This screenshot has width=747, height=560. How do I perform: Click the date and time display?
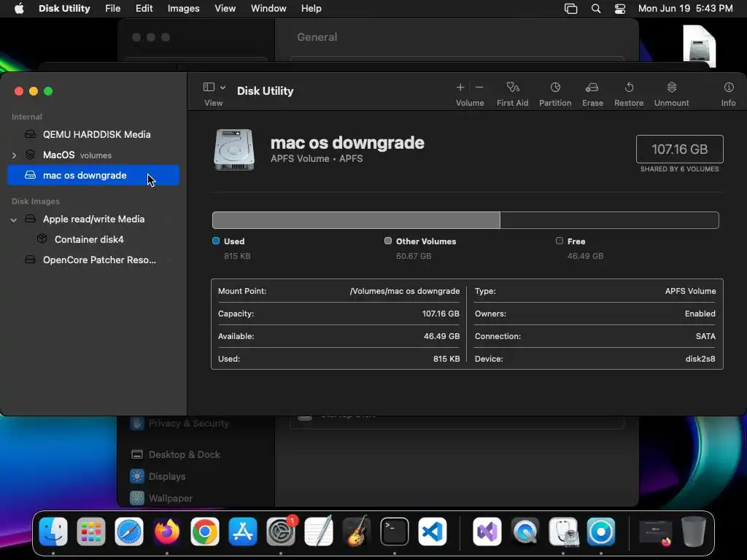pos(686,9)
